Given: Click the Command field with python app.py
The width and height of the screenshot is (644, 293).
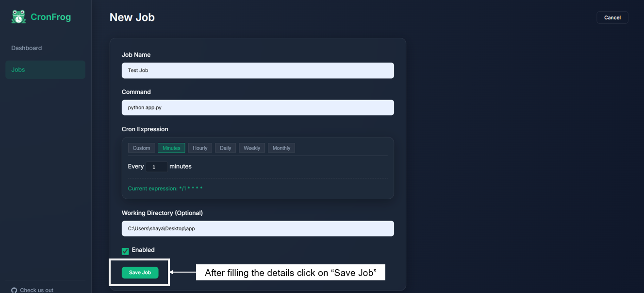Looking at the screenshot, I should pos(258,107).
